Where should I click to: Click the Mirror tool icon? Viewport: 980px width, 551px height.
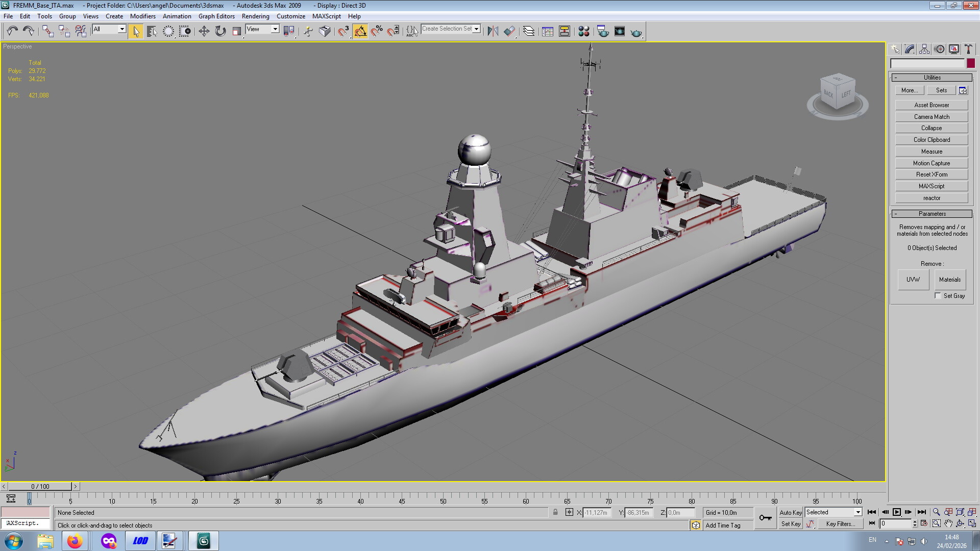coord(493,32)
